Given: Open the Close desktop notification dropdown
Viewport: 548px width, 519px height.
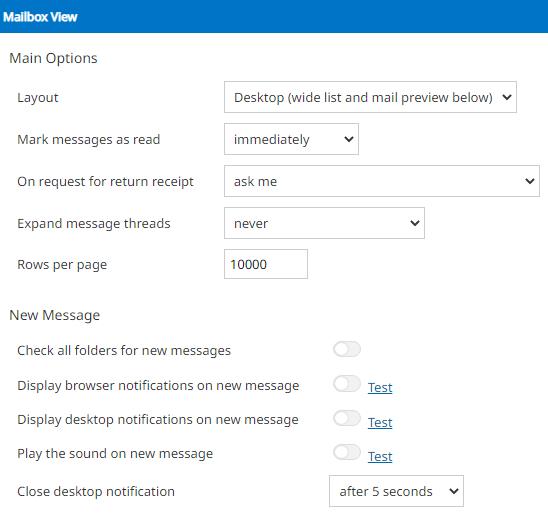Looking at the screenshot, I should pyautogui.click(x=396, y=491).
